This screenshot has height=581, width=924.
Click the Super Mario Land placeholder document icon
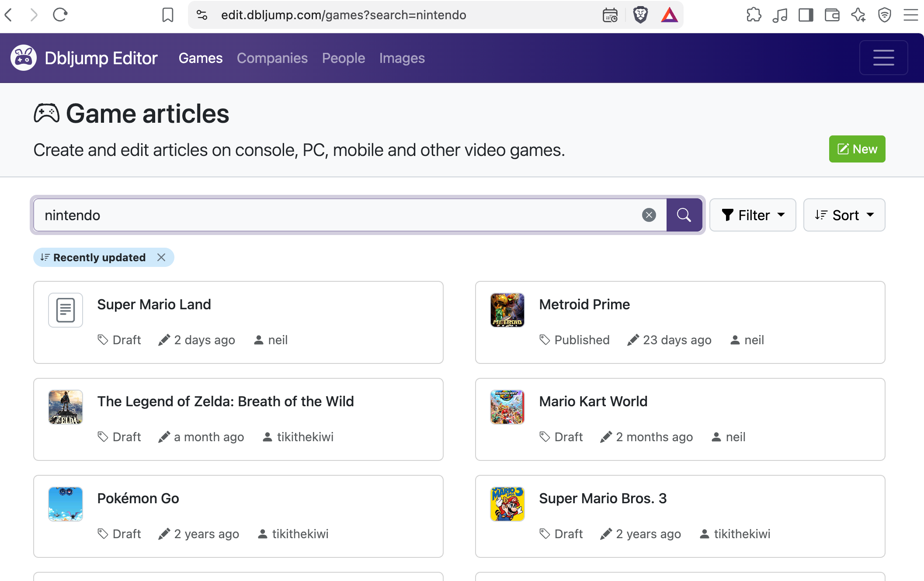point(66,310)
